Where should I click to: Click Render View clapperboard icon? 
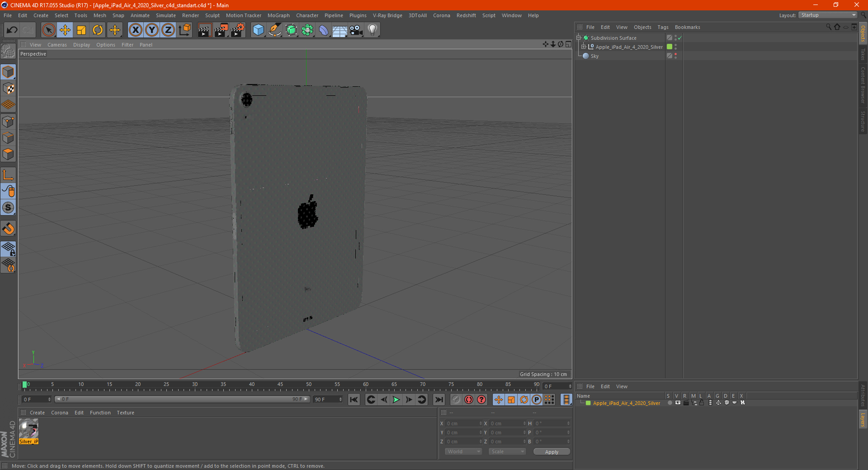pos(204,30)
